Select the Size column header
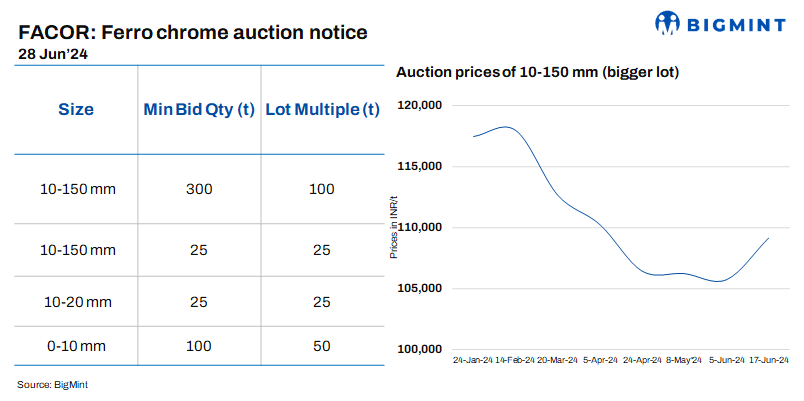 coord(75,110)
